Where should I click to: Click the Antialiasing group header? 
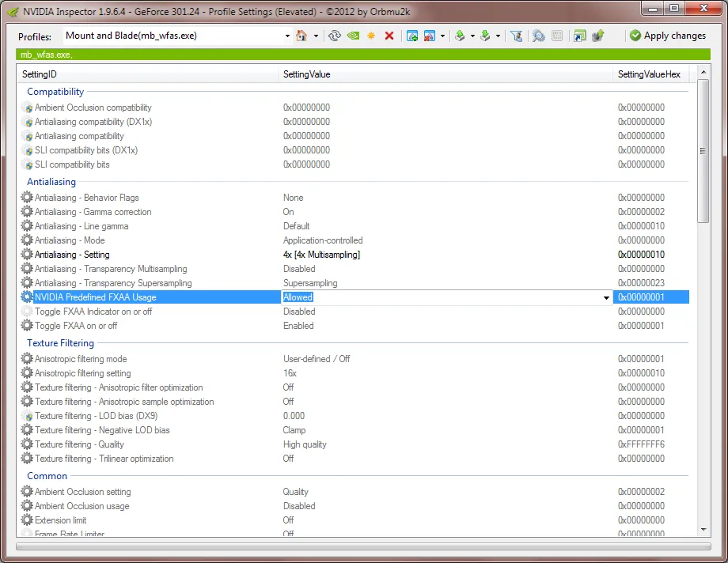pyautogui.click(x=51, y=182)
